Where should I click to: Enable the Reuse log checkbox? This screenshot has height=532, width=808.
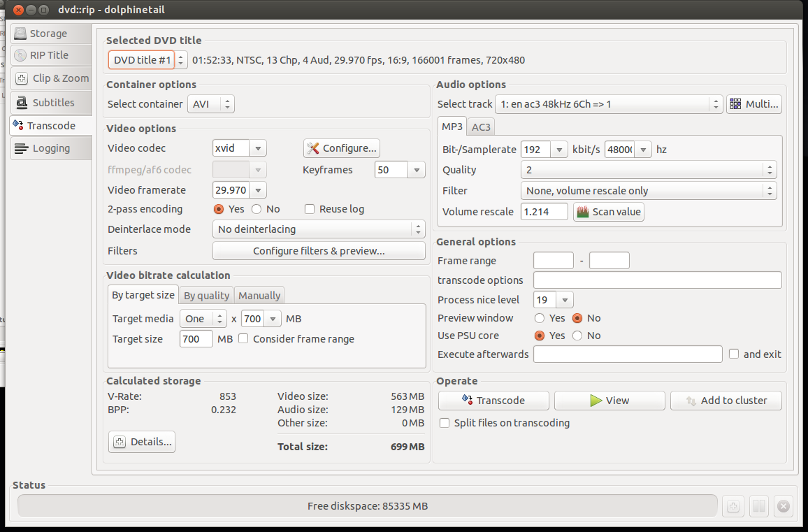(x=310, y=209)
